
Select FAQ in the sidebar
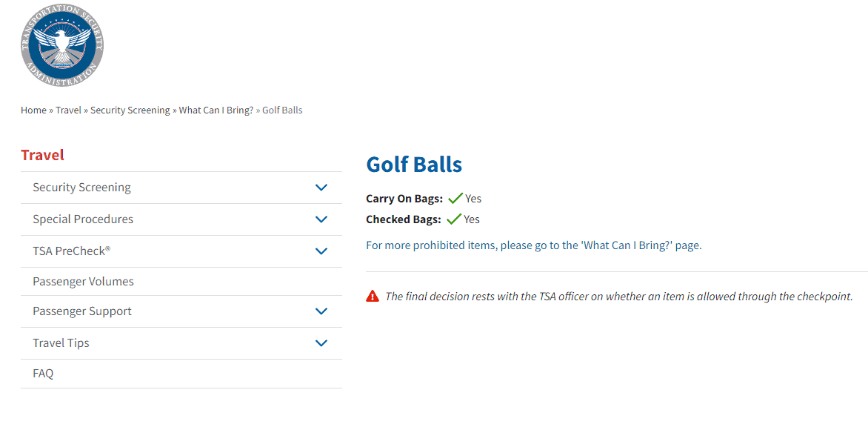[43, 373]
